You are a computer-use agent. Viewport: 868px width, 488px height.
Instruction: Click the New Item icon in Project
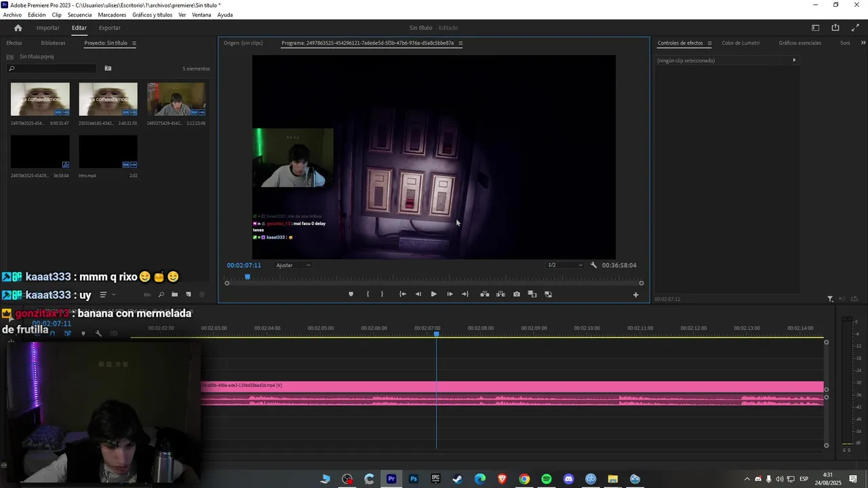189,294
